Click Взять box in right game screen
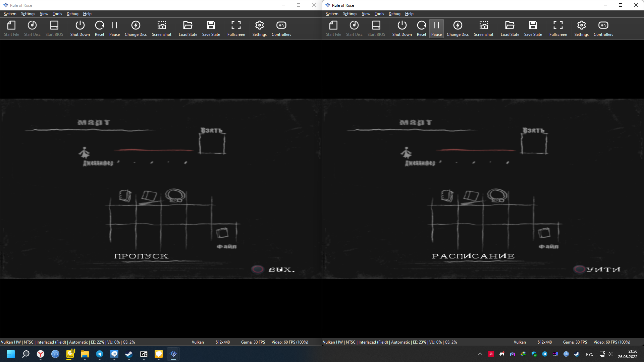The image size is (644, 362). pyautogui.click(x=534, y=143)
